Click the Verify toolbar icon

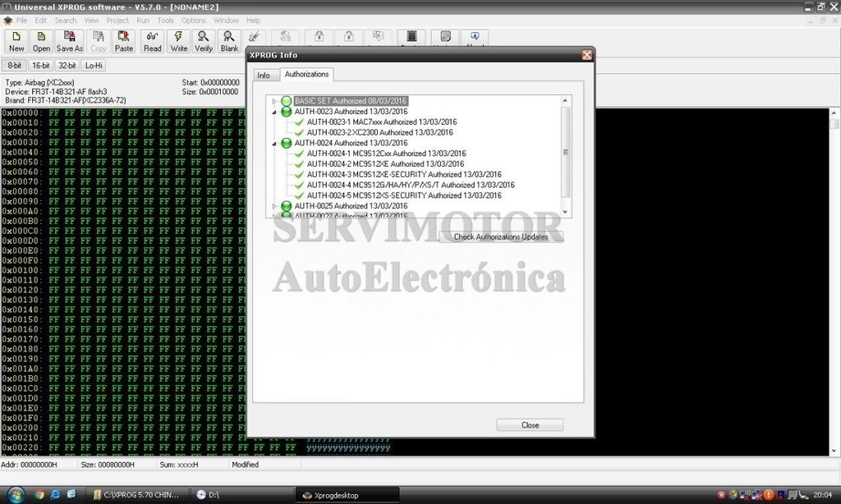pyautogui.click(x=204, y=41)
